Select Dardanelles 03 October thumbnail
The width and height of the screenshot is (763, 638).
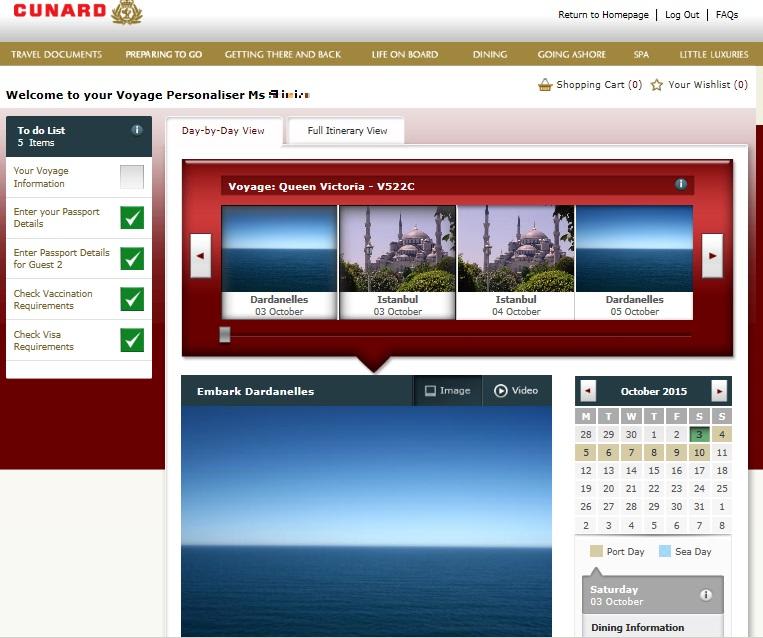tap(279, 262)
